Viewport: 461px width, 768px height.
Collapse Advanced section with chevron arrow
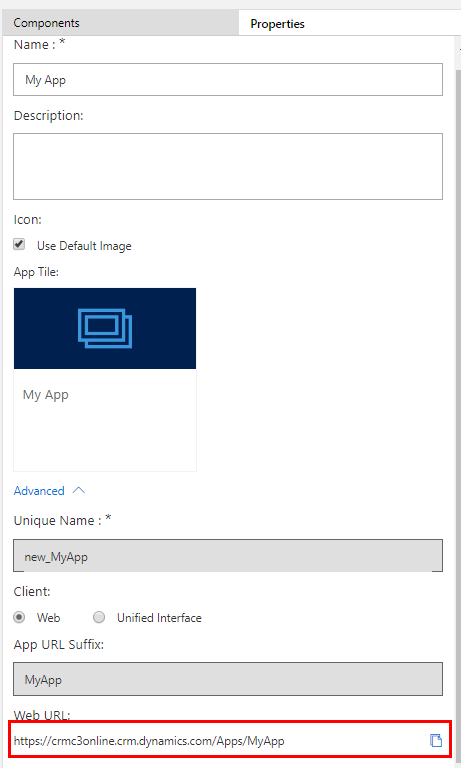pos(78,490)
